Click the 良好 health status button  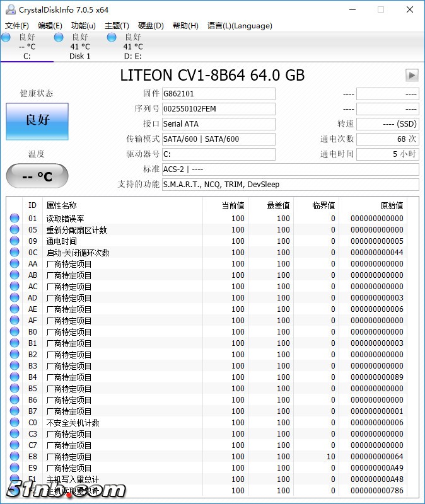point(37,122)
